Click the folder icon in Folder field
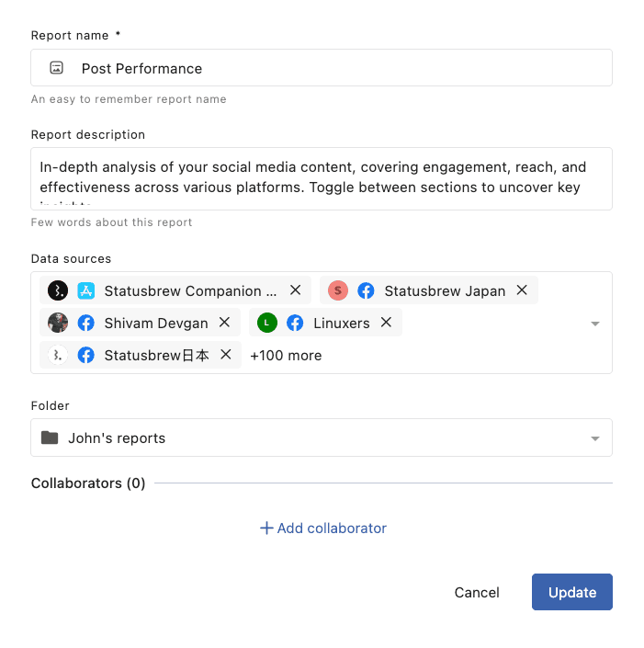The image size is (644, 648). [50, 438]
